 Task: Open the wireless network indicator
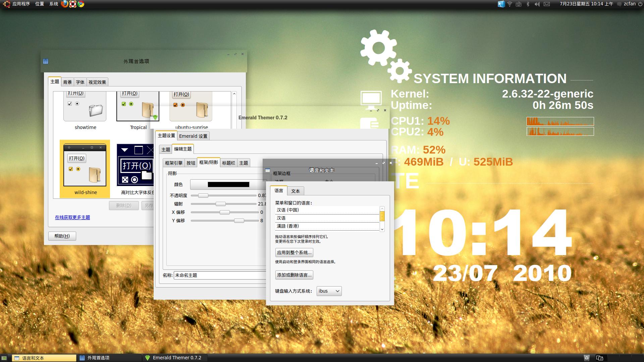coord(510,4)
